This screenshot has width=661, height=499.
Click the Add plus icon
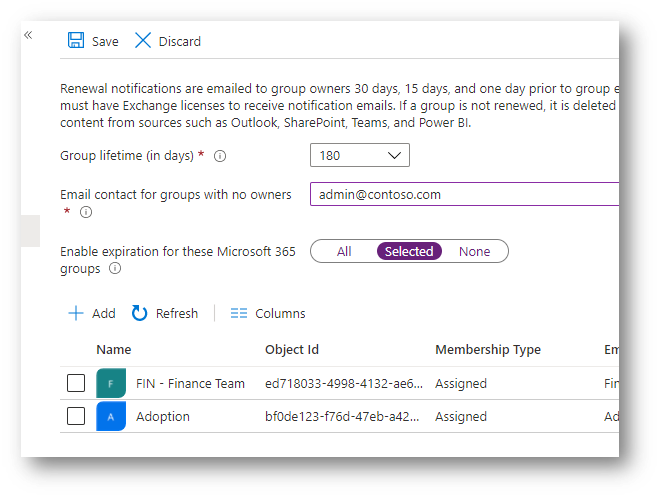76,313
